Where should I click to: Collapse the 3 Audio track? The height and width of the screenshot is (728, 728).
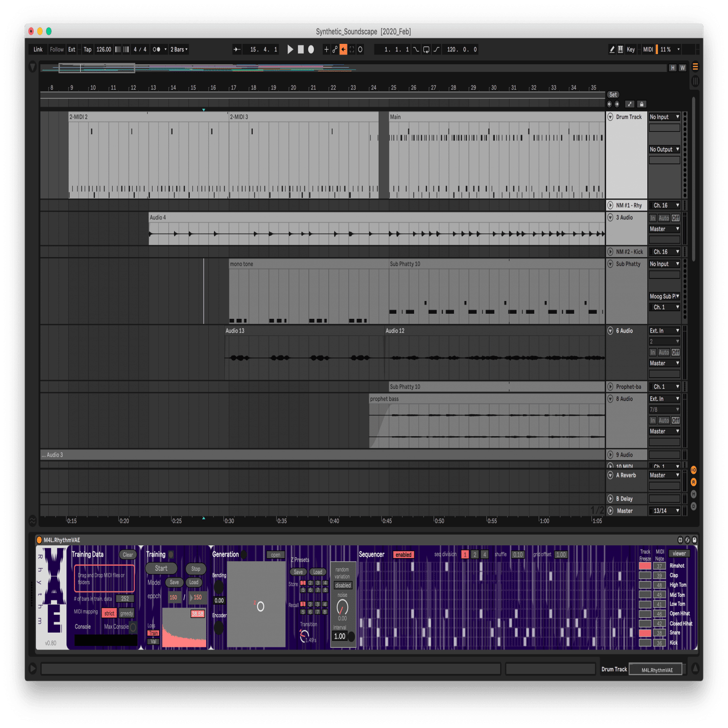(610, 217)
